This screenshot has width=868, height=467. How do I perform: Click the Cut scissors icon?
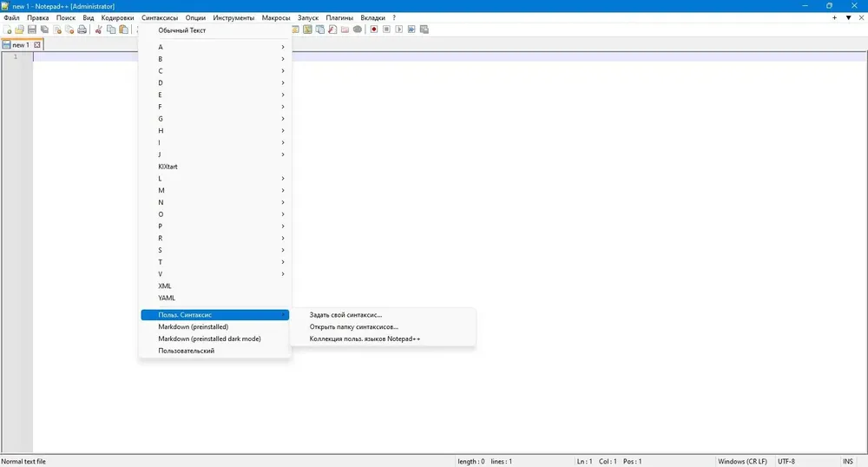pos(99,30)
